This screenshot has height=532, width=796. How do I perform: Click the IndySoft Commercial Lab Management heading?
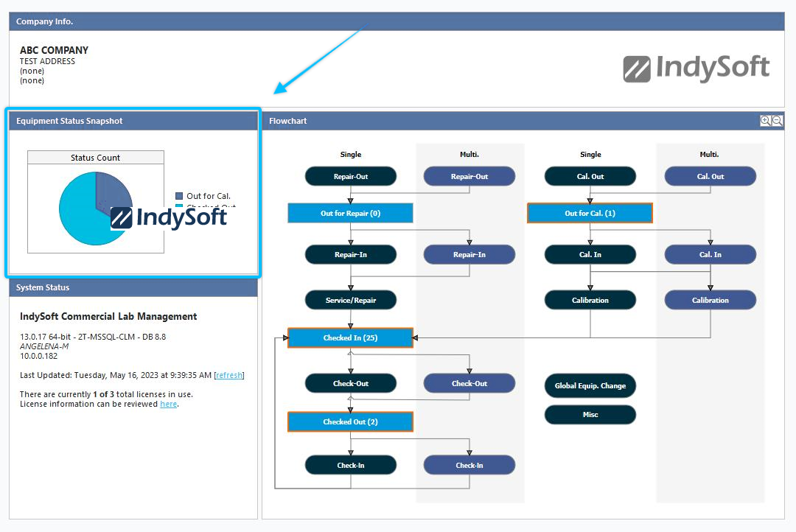[108, 316]
